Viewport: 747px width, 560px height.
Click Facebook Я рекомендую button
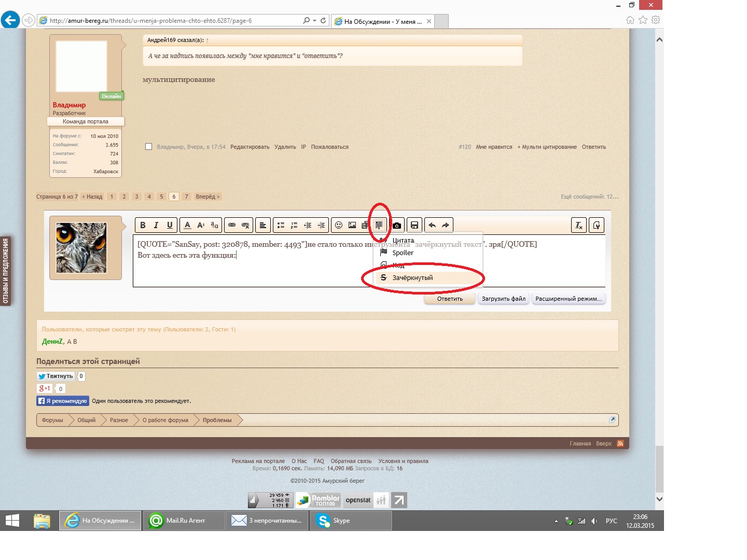click(63, 401)
